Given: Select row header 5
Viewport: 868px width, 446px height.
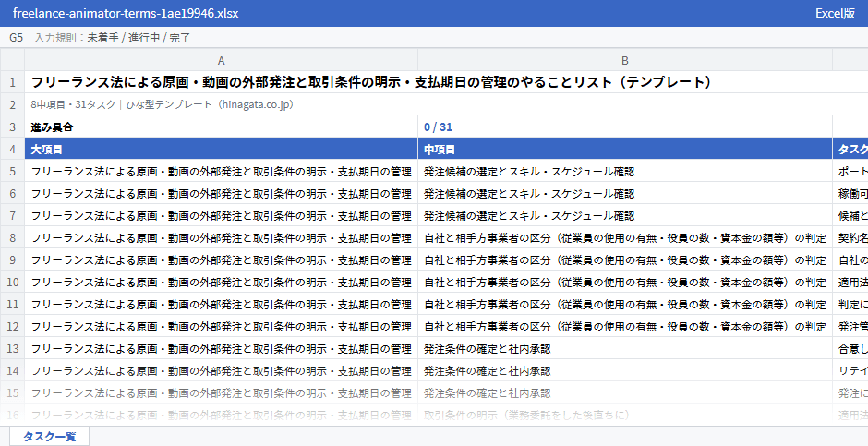Looking at the screenshot, I should coord(12,171).
